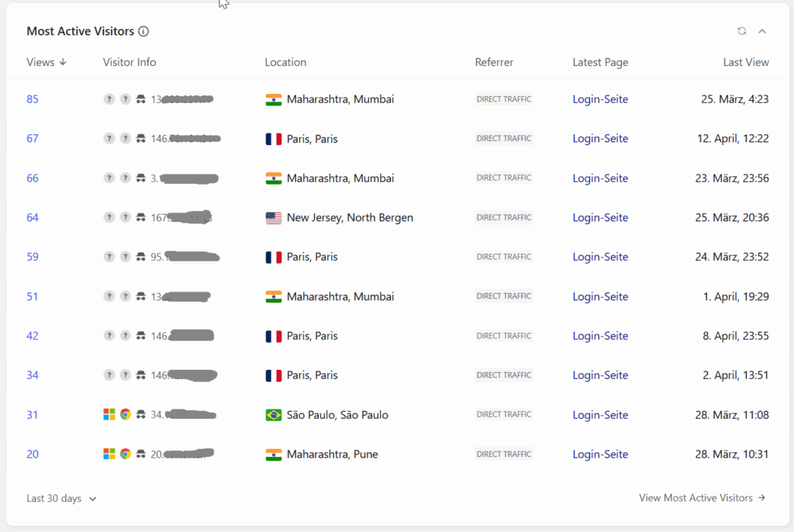Open Login-Seite link in Maharashtra, Pune row
Image resolution: width=794 pixels, height=532 pixels.
[600, 454]
